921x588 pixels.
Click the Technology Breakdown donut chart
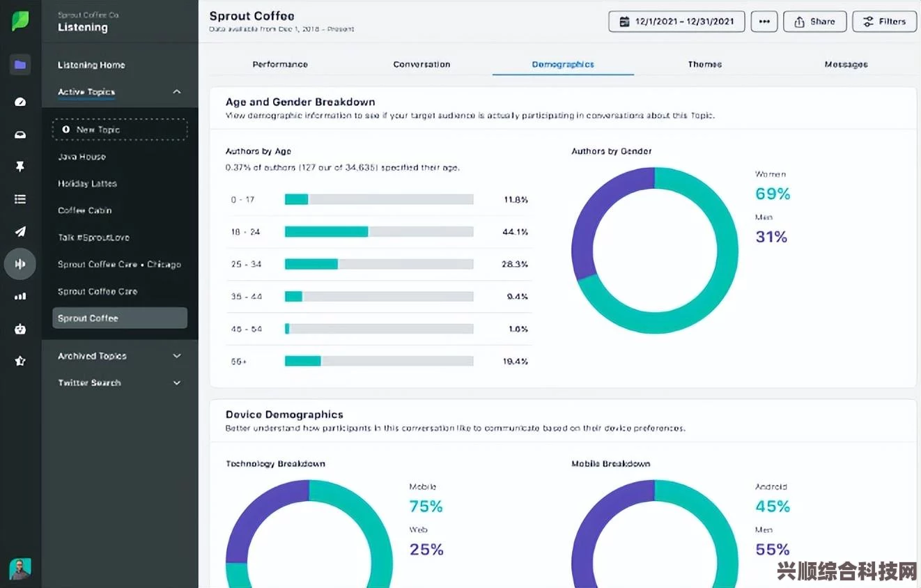(309, 534)
